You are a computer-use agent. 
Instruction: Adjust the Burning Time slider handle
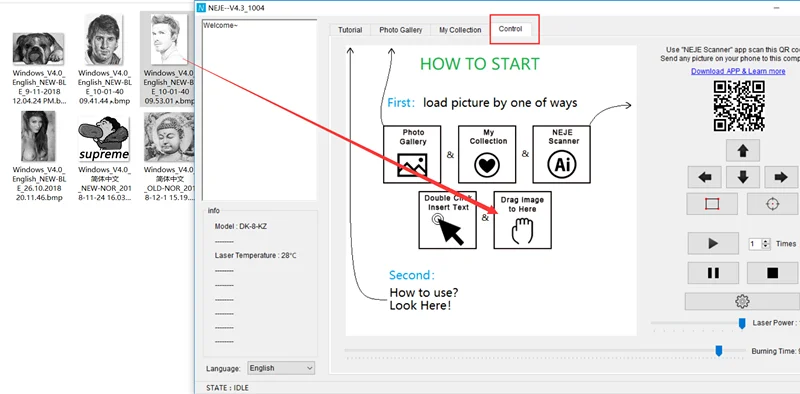pos(719,351)
